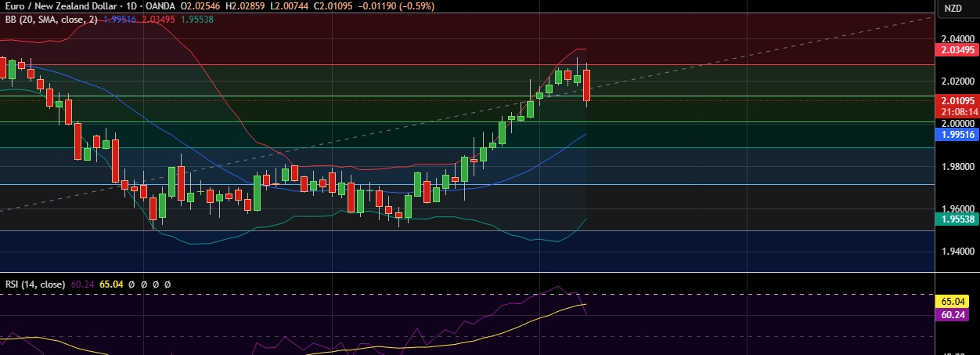The width and height of the screenshot is (980, 355).
Task: Select the RSI (14, close) indicator legend
Action: tap(34, 284)
